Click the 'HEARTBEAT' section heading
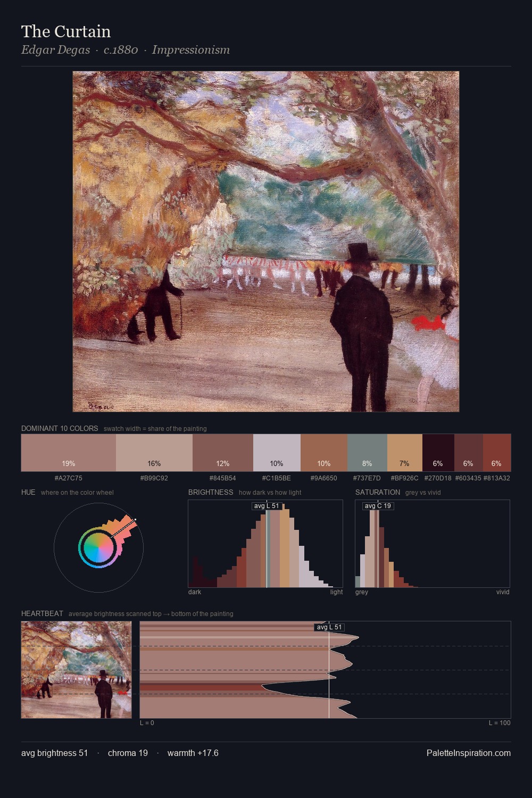The width and height of the screenshot is (532, 798). [42, 613]
